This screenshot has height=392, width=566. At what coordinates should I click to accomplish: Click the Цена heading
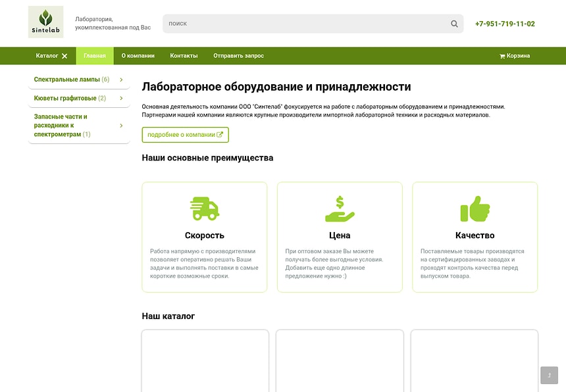(340, 235)
